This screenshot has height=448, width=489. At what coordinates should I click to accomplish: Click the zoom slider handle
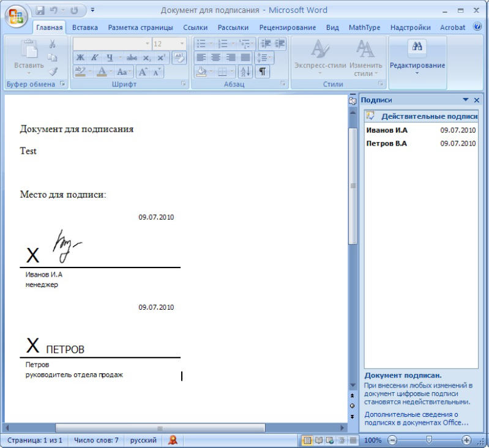[429, 440]
